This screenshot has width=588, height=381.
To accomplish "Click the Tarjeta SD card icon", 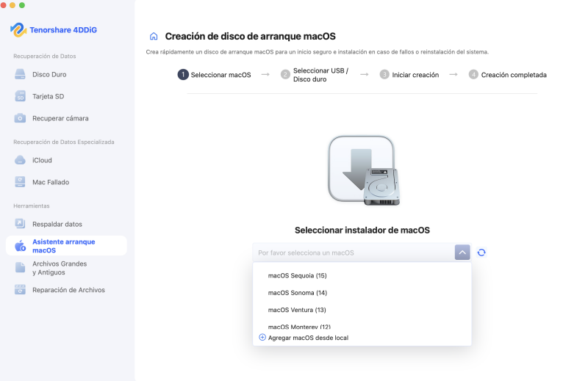I will [x=21, y=96].
